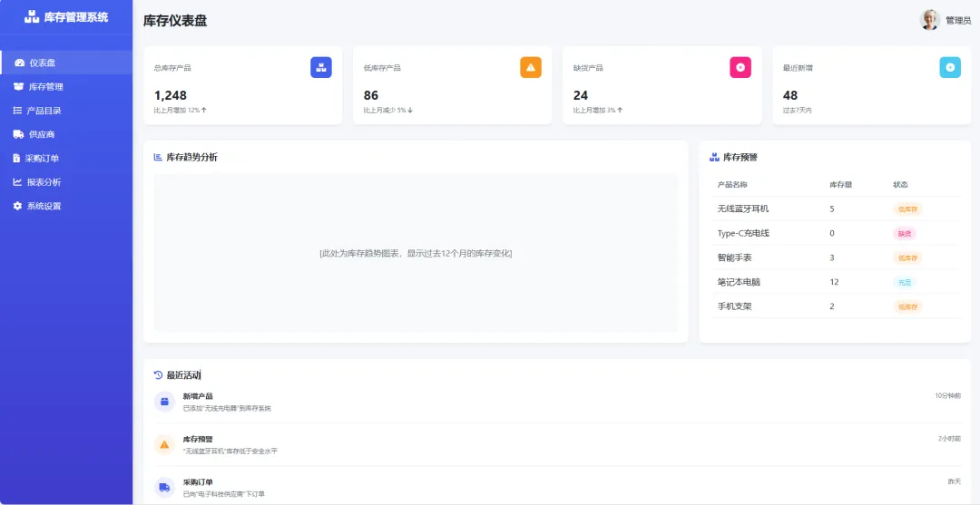
Task: Click the 比上月增加 3% trend text
Action: point(597,111)
